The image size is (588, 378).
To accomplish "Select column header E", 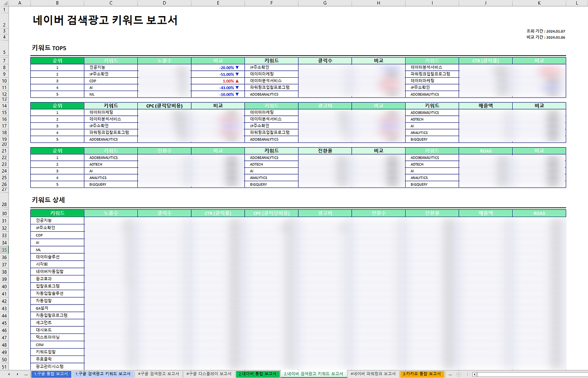I will coord(217,3).
